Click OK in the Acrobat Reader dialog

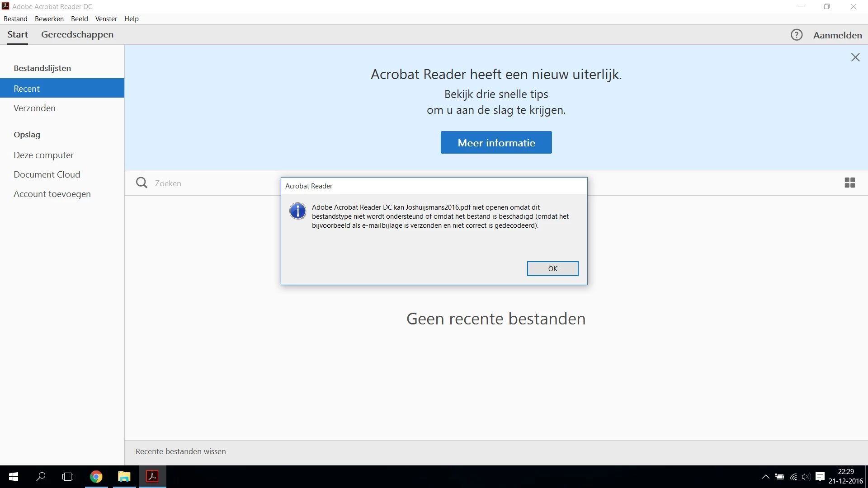[x=552, y=268]
